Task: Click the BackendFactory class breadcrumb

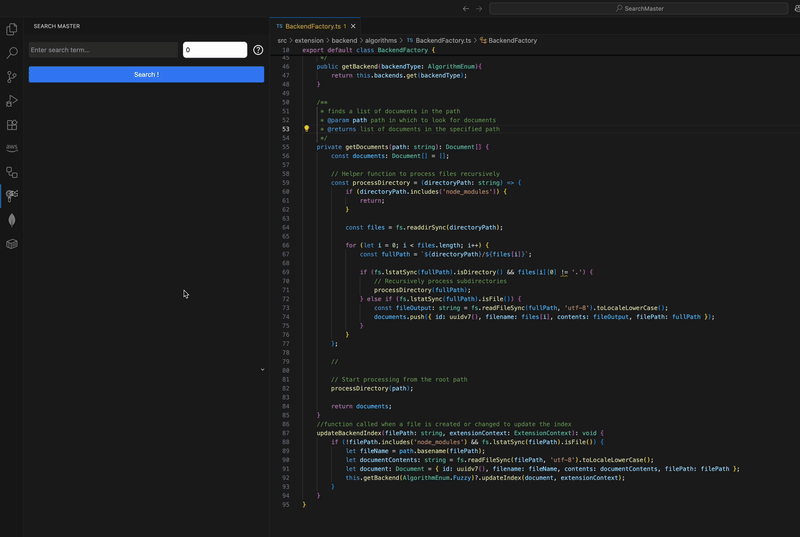Action: pos(508,40)
